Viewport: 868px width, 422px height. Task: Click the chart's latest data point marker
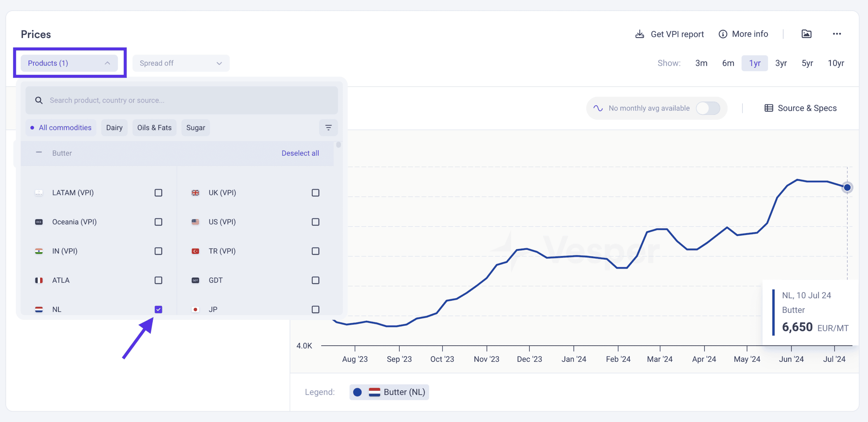(x=847, y=187)
